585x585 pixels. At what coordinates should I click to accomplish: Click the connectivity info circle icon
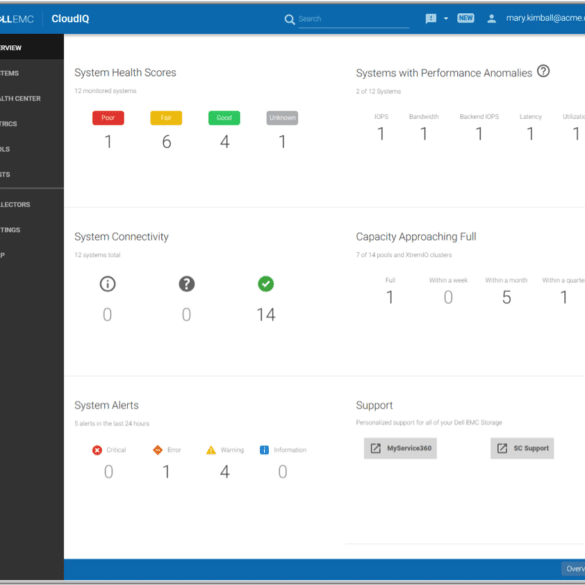pyautogui.click(x=107, y=284)
